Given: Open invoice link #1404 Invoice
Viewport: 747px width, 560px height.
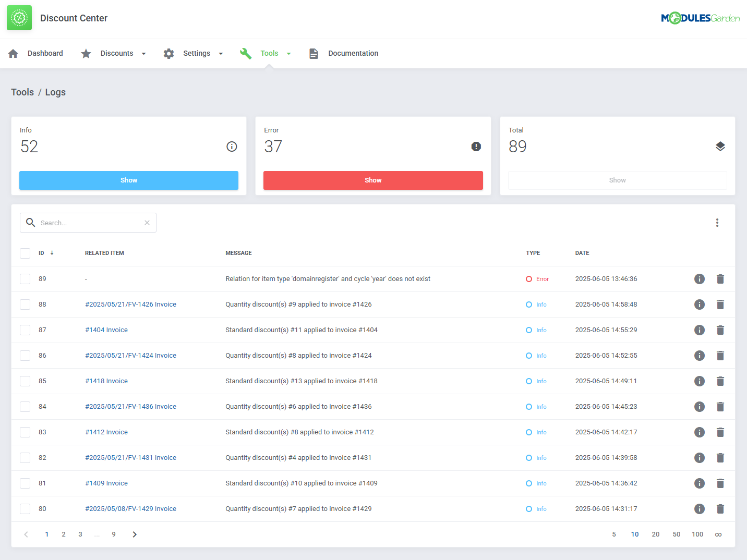Looking at the screenshot, I should point(106,330).
